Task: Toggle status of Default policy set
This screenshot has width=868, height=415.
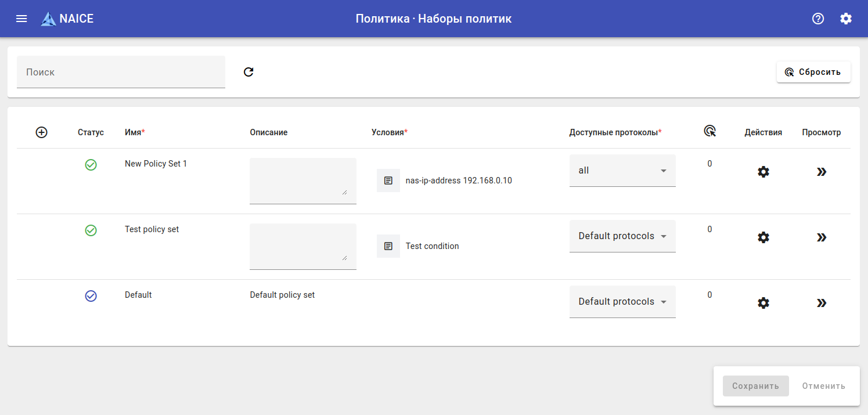Action: pyautogui.click(x=91, y=296)
